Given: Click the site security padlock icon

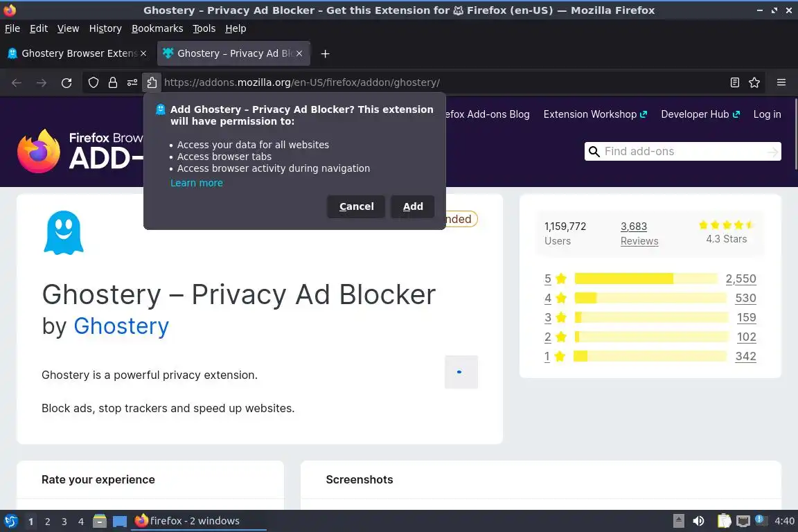Looking at the screenshot, I should (x=113, y=82).
